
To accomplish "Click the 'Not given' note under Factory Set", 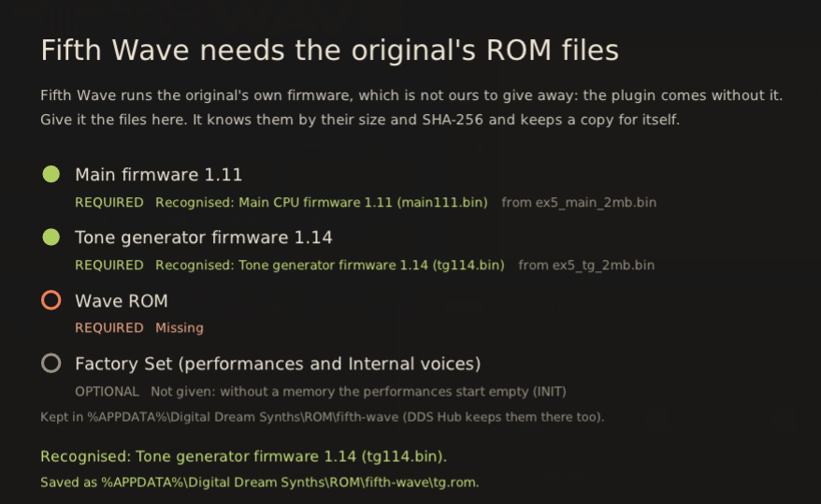I will click(x=359, y=392).
